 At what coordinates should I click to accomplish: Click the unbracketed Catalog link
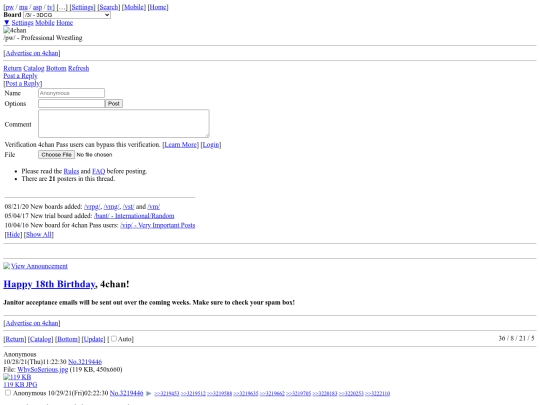point(34,68)
